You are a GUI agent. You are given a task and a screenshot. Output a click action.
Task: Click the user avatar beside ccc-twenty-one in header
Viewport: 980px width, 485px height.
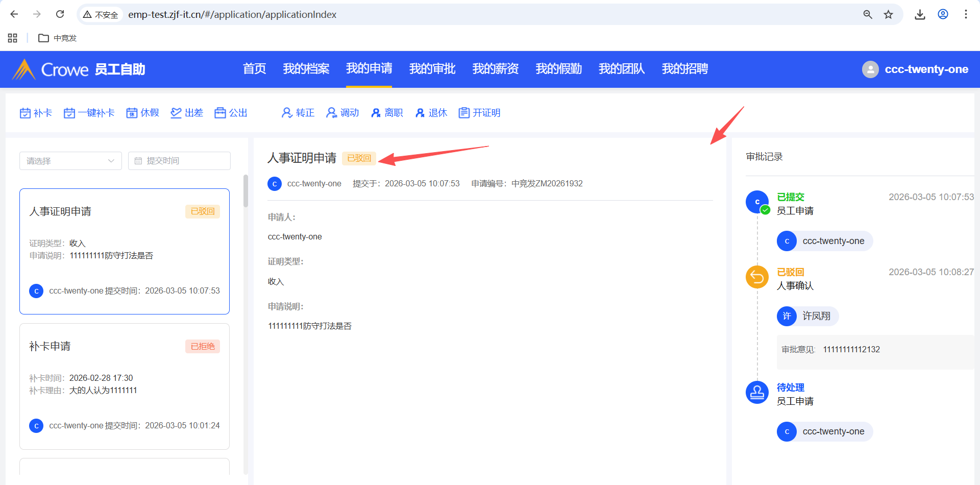coord(870,69)
